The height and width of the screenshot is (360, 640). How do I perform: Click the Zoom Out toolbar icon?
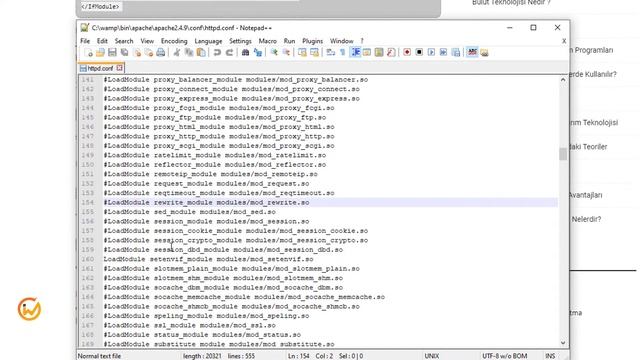[x=286, y=52]
